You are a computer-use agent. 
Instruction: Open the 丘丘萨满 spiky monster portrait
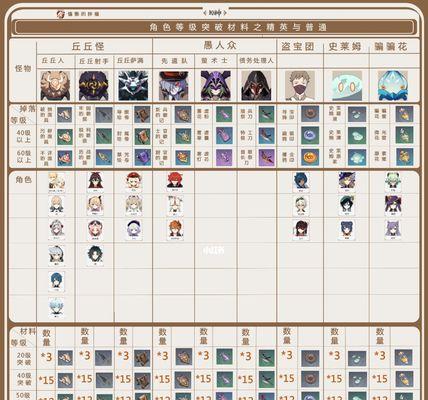(133, 85)
